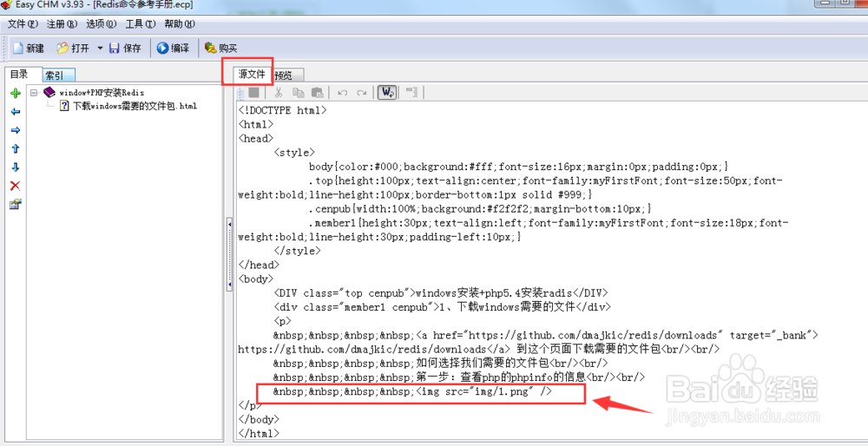Open the 帮助 menu

(180, 23)
